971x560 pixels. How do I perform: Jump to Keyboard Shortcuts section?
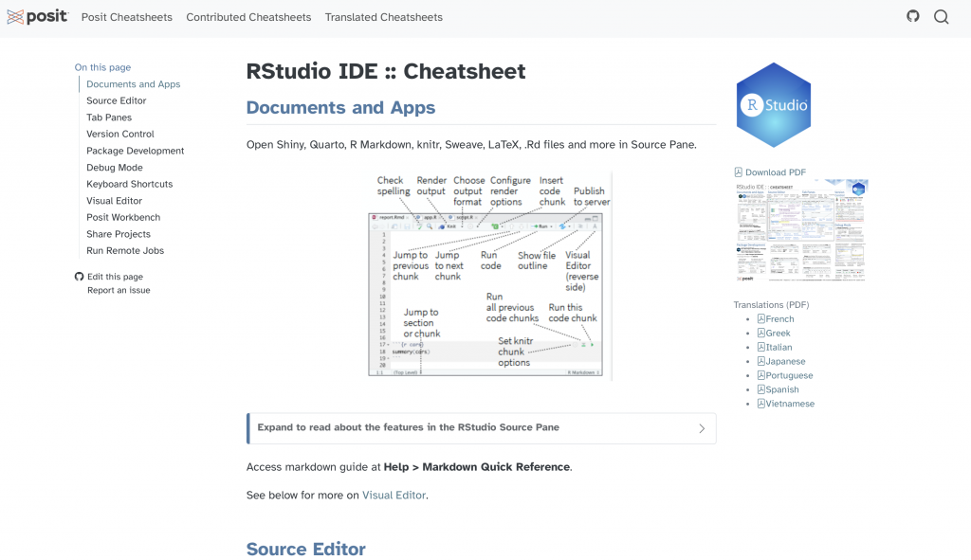(129, 185)
